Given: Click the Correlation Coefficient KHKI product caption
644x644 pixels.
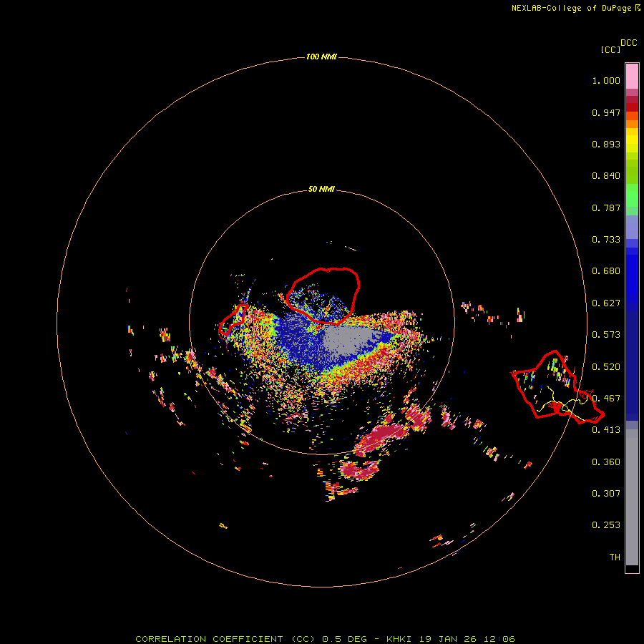Looking at the screenshot, I should click(325, 639).
